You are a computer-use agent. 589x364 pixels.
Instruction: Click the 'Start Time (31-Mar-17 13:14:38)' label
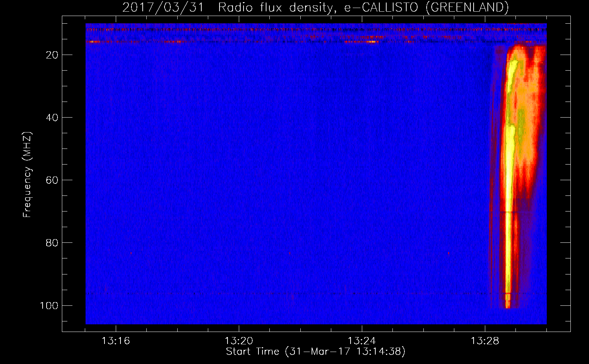pyautogui.click(x=316, y=352)
